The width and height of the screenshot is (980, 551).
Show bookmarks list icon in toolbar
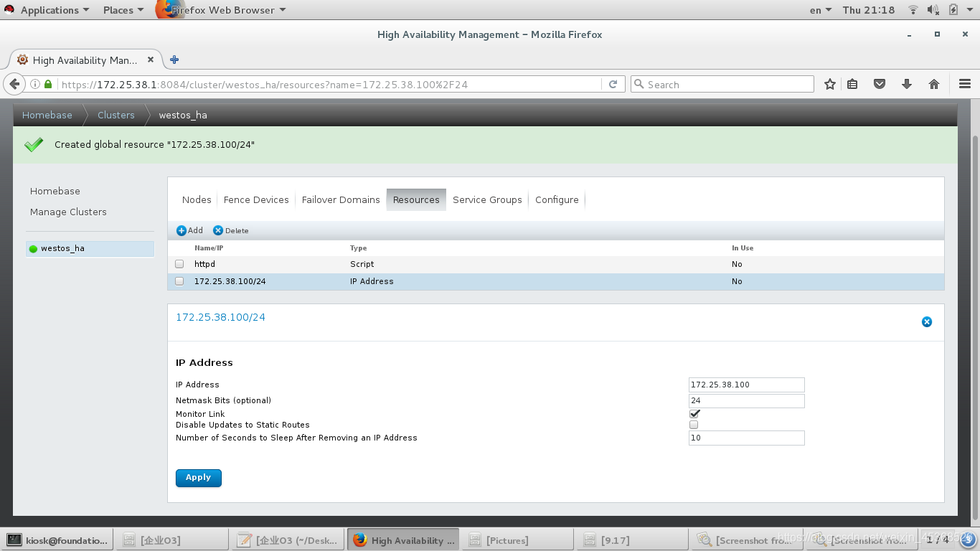[852, 84]
